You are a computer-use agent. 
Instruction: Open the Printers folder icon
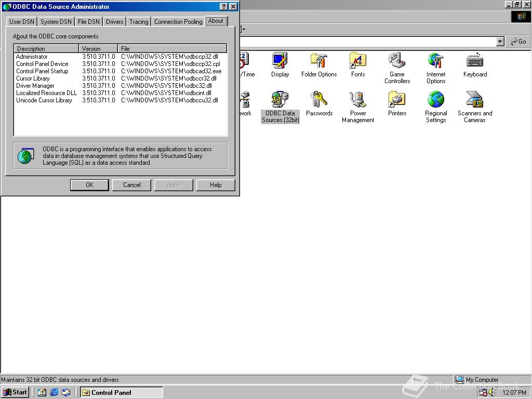click(x=397, y=104)
